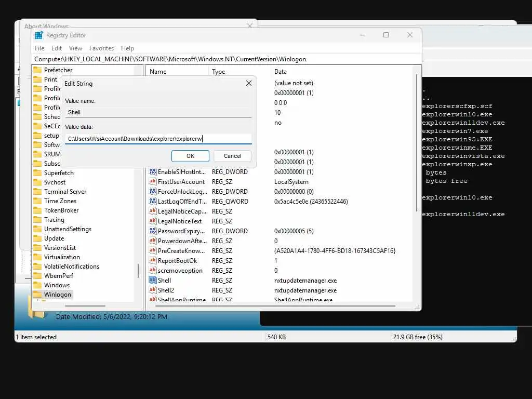This screenshot has width=532, height=399.
Task: Click the scremoveoption string value icon
Action: [153, 270]
